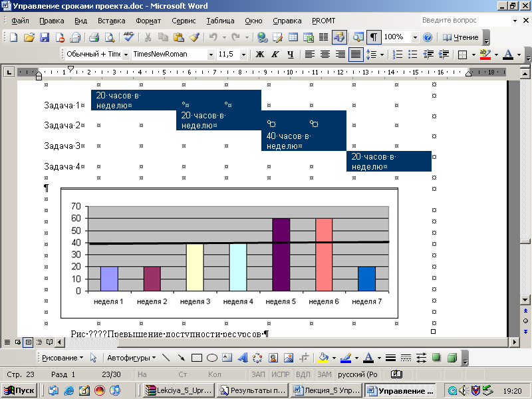Select the Oval drawing tool
This screenshot has width=532, height=399.
click(x=212, y=358)
